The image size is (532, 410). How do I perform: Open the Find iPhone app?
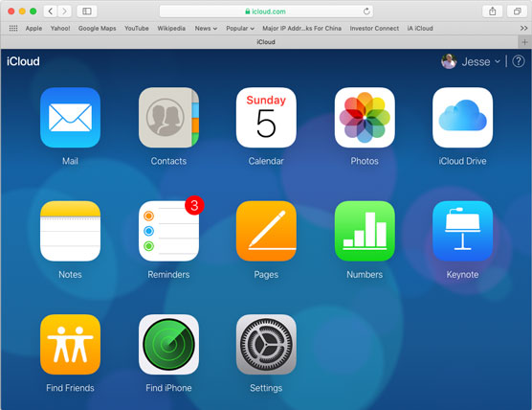[168, 345]
